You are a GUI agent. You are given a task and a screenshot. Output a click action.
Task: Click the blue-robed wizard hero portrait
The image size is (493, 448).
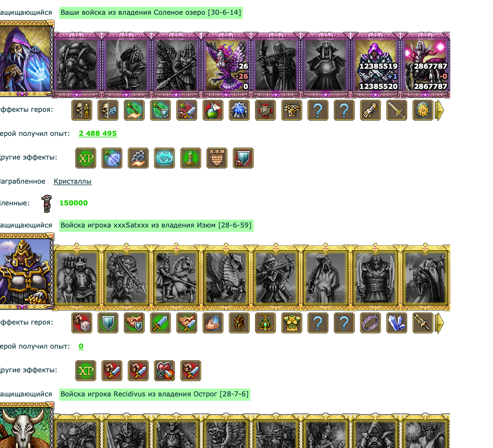pos(26,58)
